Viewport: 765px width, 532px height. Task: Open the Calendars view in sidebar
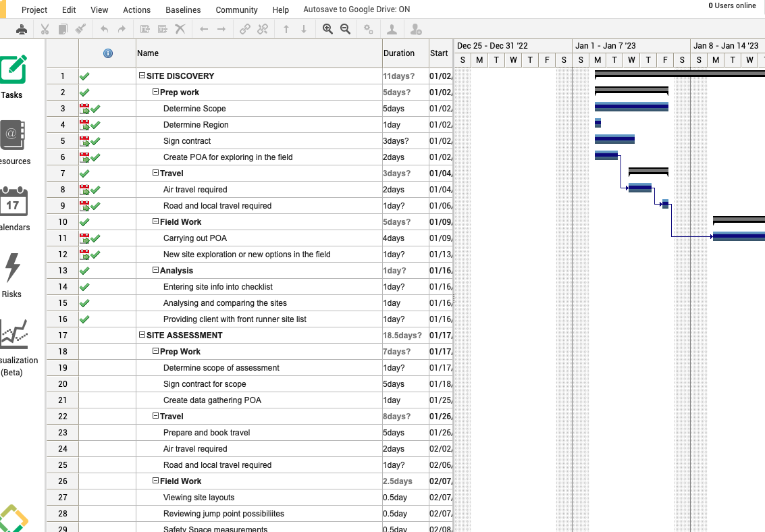[14, 208]
